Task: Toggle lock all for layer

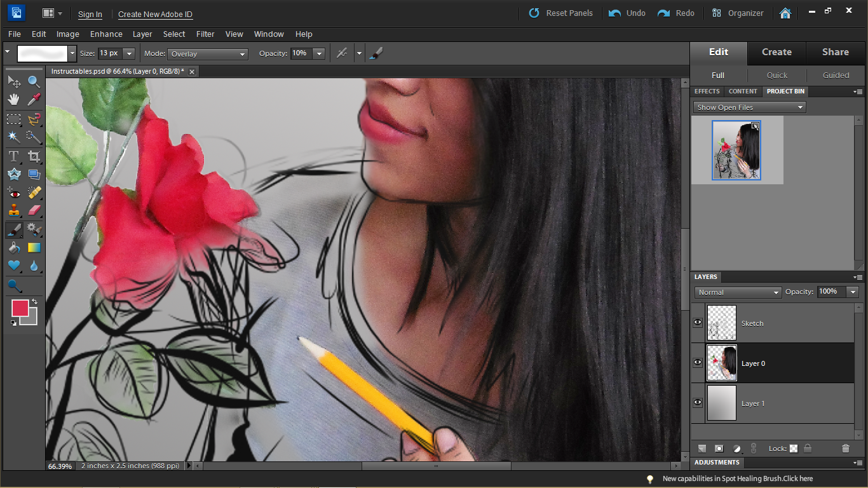Action: click(808, 449)
